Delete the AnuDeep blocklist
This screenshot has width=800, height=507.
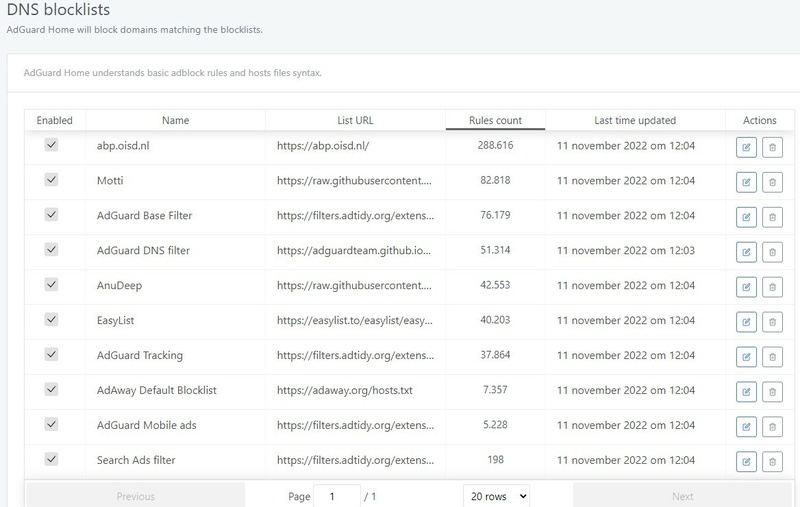click(772, 287)
